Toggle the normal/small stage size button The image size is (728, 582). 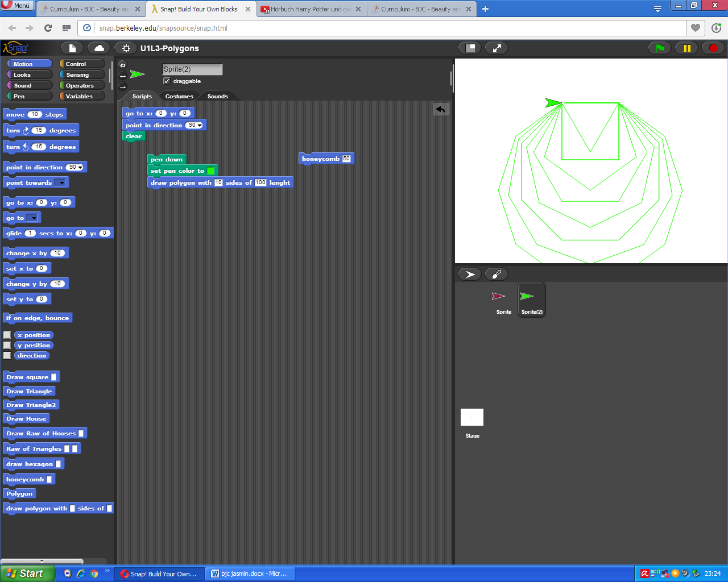click(470, 48)
